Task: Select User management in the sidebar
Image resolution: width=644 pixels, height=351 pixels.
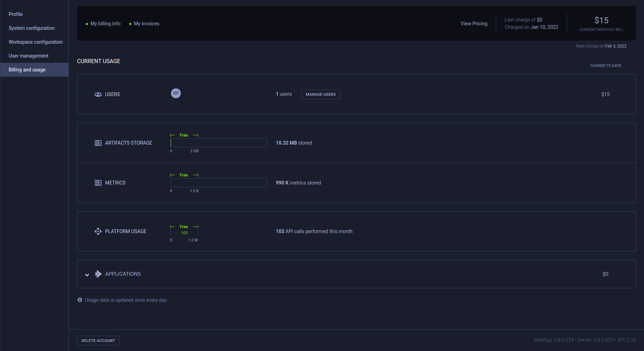Action: [x=28, y=55]
